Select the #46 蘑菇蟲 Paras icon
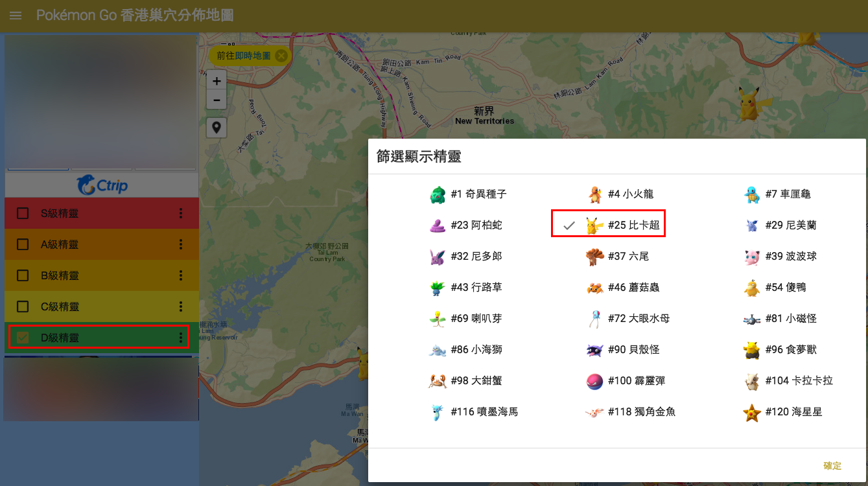 595,288
